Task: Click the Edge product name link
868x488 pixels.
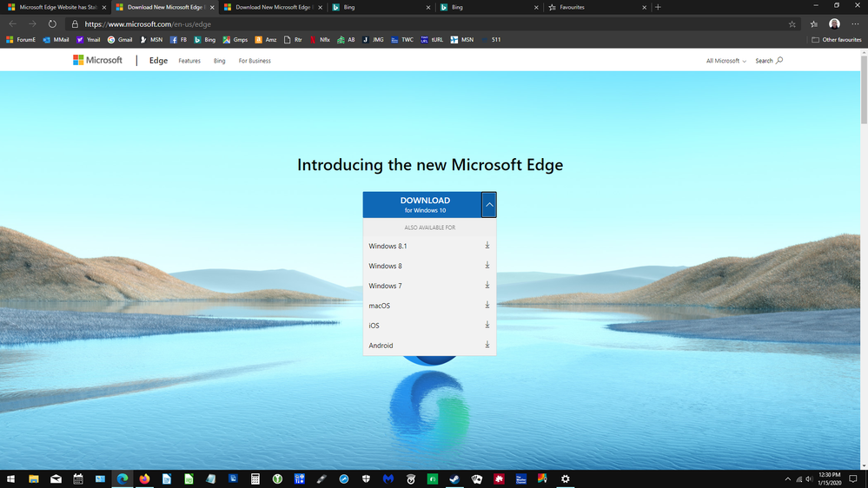Action: point(158,60)
